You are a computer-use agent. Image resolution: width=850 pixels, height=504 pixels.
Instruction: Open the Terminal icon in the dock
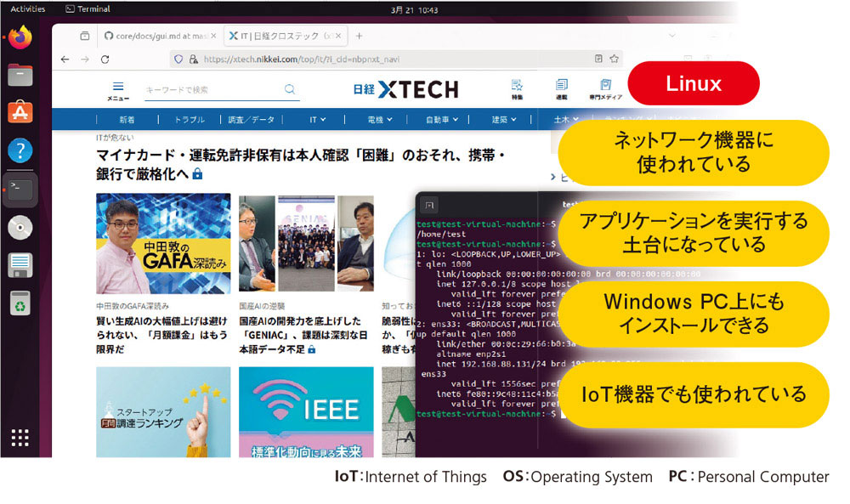20,189
